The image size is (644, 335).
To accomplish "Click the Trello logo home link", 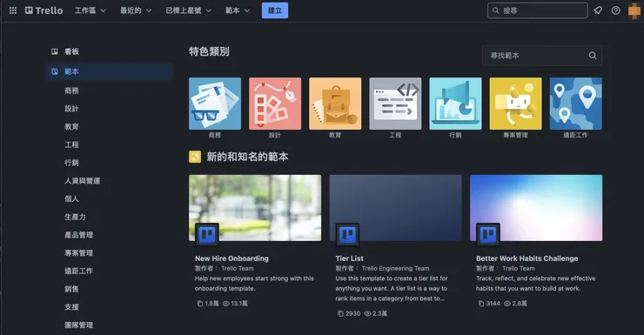I will [x=44, y=10].
